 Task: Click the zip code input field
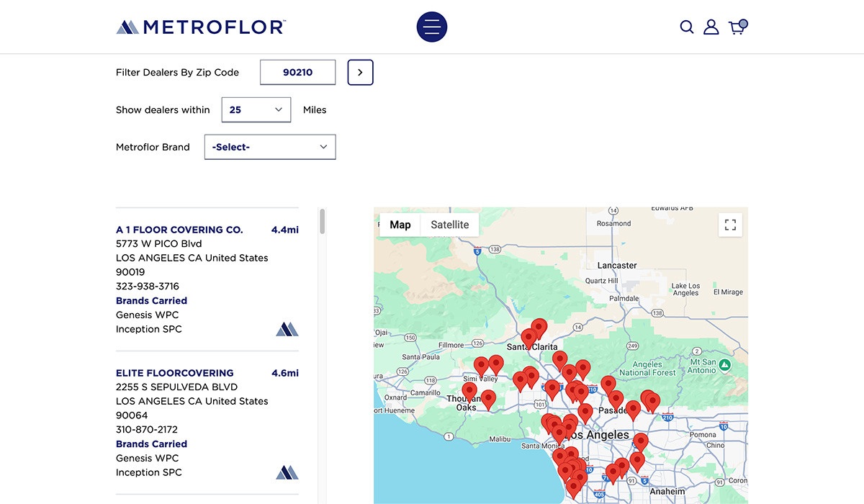(297, 73)
